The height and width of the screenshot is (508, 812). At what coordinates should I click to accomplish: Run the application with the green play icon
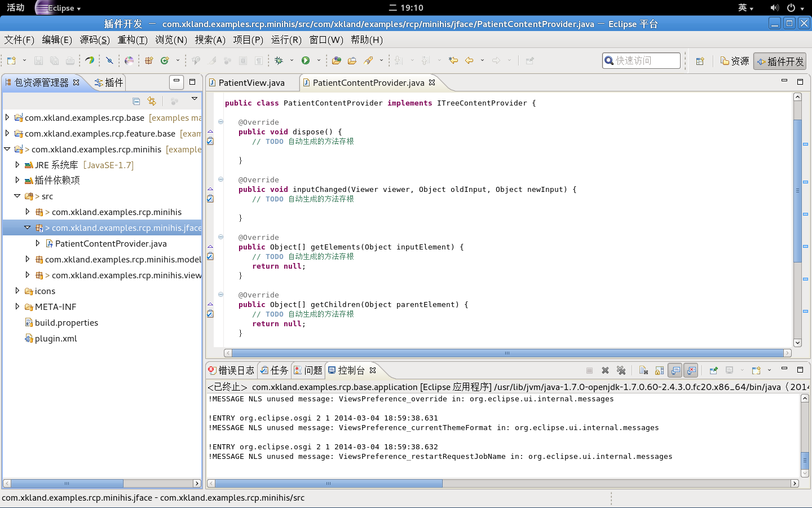306,60
